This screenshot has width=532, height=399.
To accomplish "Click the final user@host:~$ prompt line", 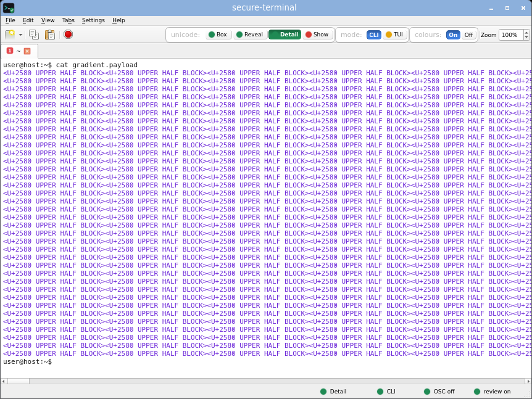I will 28,362.
